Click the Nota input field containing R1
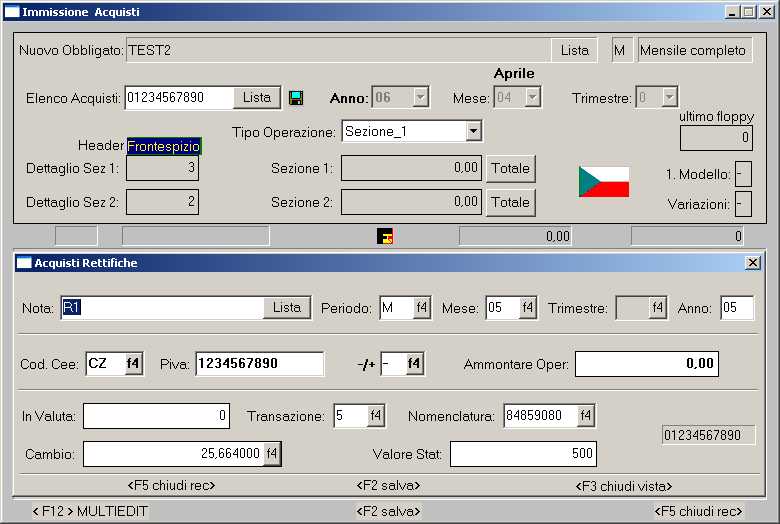The image size is (780, 524). pos(162,308)
